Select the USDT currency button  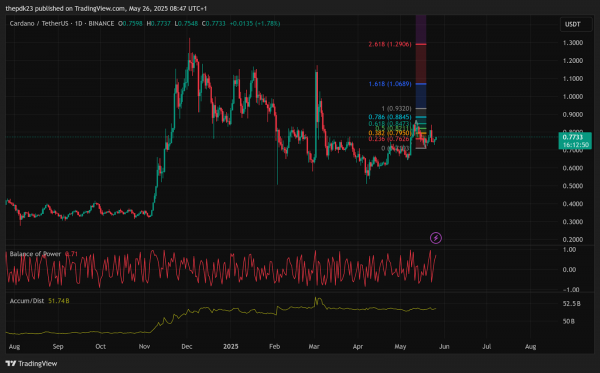point(572,24)
